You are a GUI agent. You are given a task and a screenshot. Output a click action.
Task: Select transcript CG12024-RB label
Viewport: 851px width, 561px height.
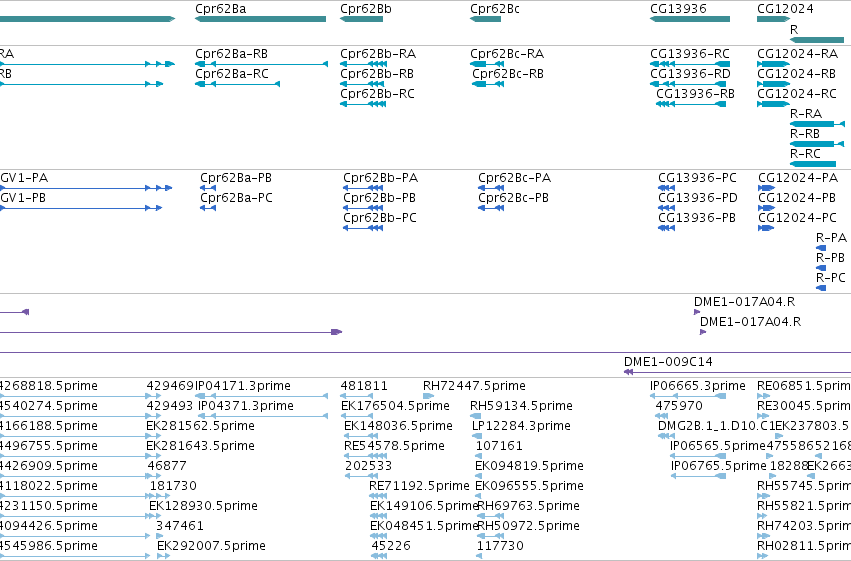797,74
